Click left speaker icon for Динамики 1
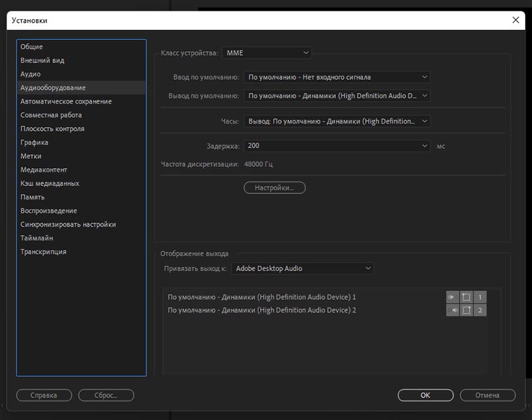 click(x=452, y=297)
